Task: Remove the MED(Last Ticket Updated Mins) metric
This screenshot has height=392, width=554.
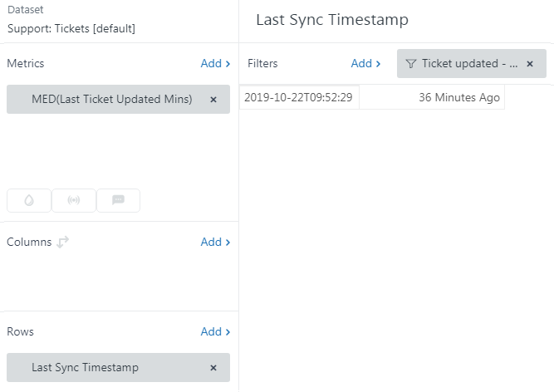Action: click(213, 100)
